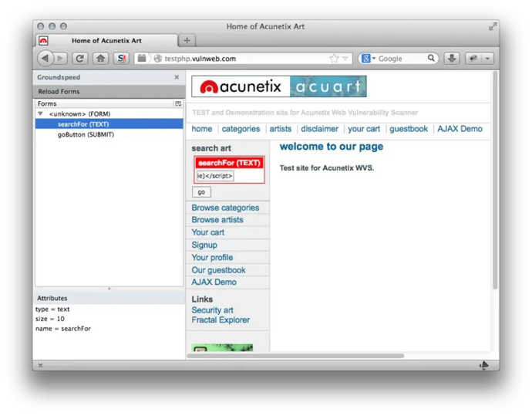The width and height of the screenshot is (532, 416).
Task: Click the Forms column picker icon
Action: 178,103
